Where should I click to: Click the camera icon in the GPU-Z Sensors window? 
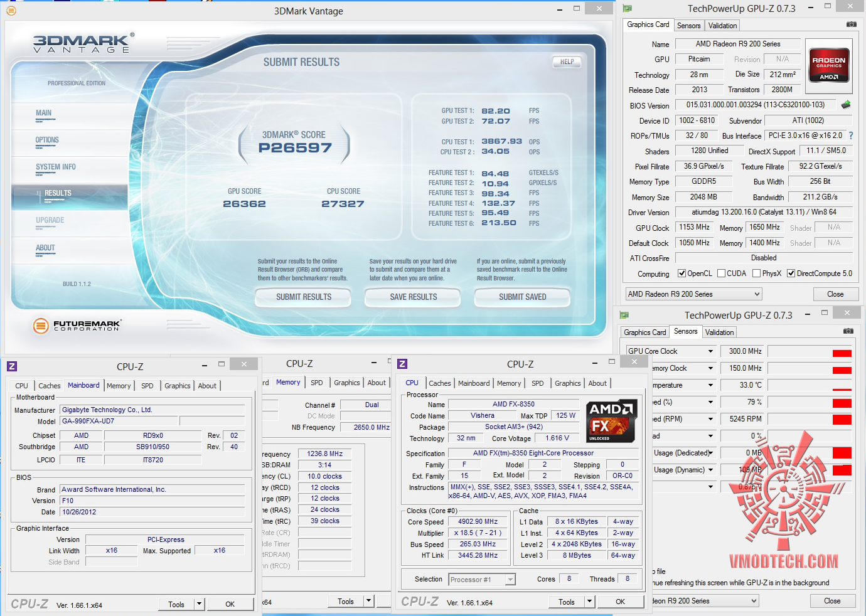coord(848,331)
